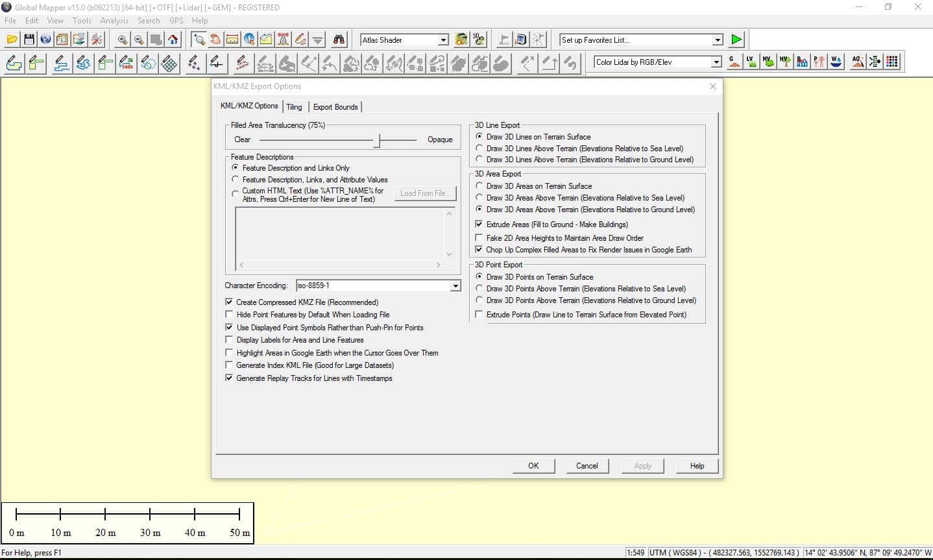Click the COGO input digitizer icon

pyautogui.click(x=126, y=63)
